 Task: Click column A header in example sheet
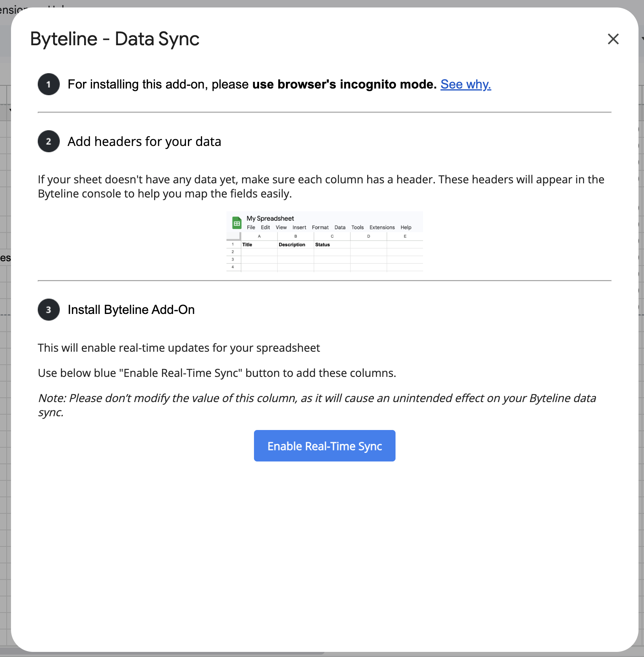point(259,236)
